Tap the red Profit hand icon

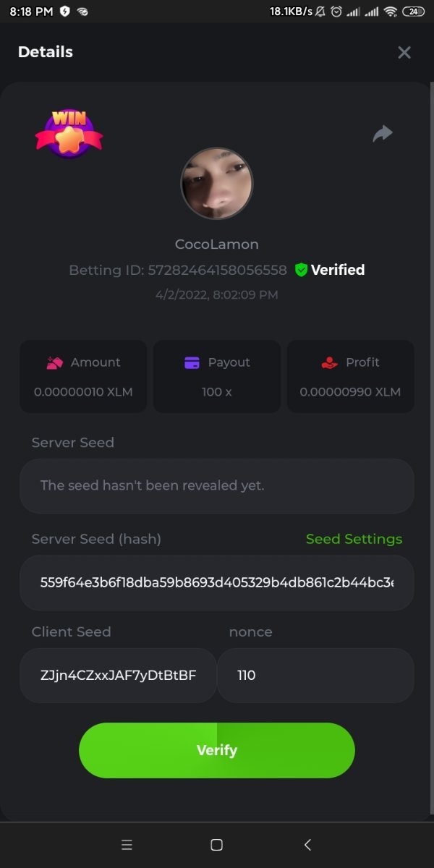pyautogui.click(x=329, y=362)
